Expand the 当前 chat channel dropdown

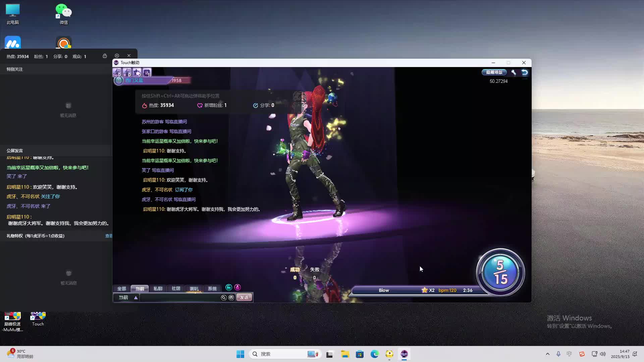(x=136, y=298)
